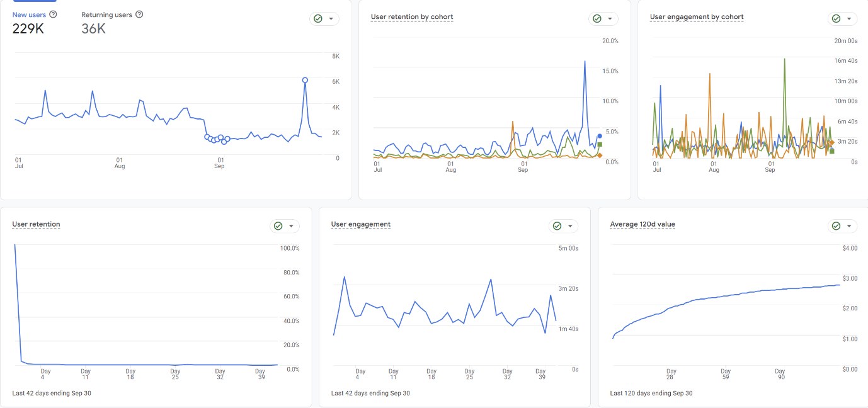This screenshot has width=868, height=408.
Task: Click the User retention card title
Action: click(x=36, y=224)
